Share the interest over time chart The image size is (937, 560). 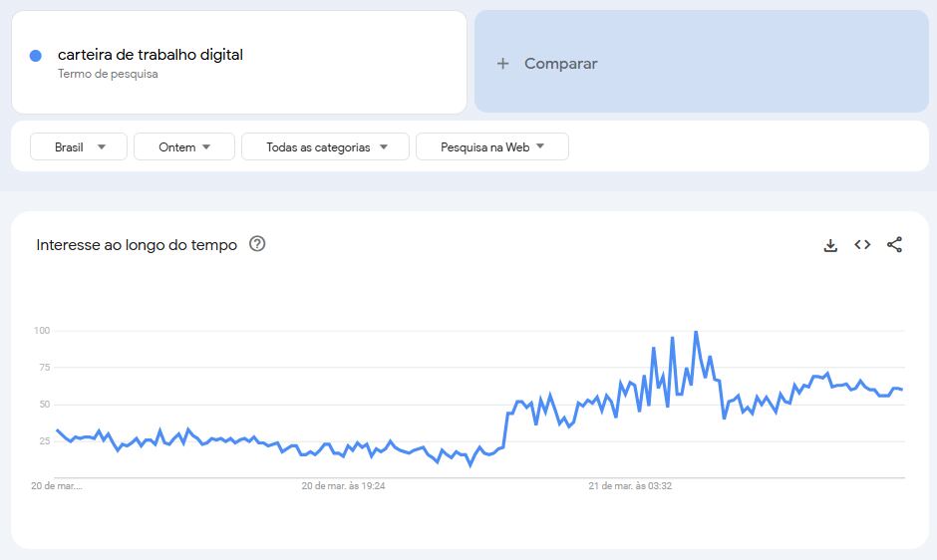point(894,245)
